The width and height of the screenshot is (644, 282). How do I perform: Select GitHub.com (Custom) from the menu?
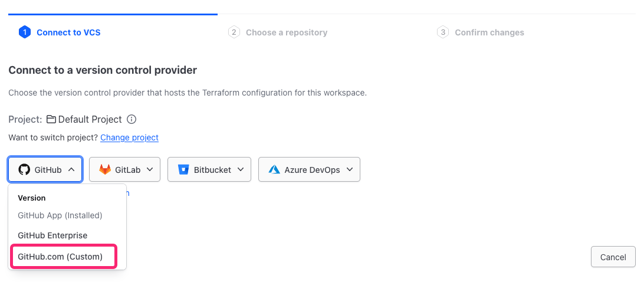[60, 257]
